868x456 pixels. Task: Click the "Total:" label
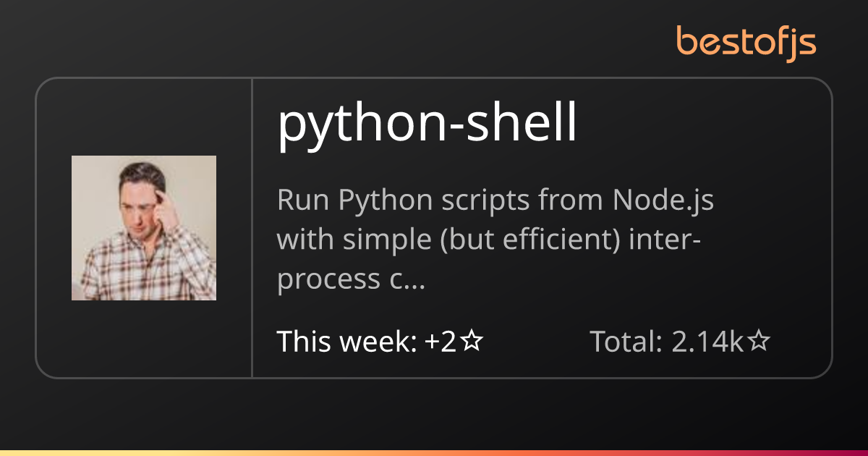tap(626, 342)
